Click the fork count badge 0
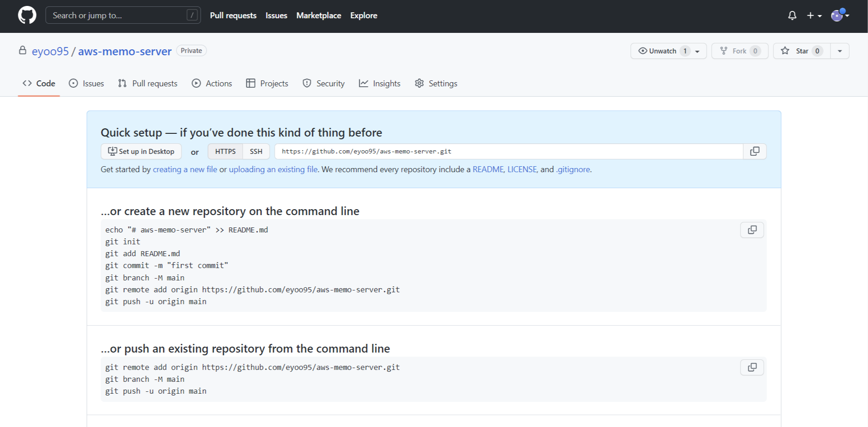 click(755, 51)
